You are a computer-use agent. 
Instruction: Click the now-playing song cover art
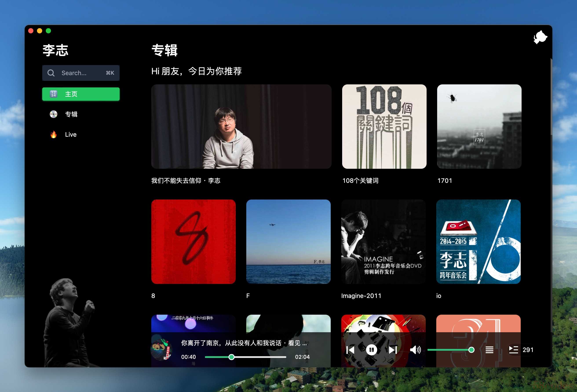pos(162,350)
